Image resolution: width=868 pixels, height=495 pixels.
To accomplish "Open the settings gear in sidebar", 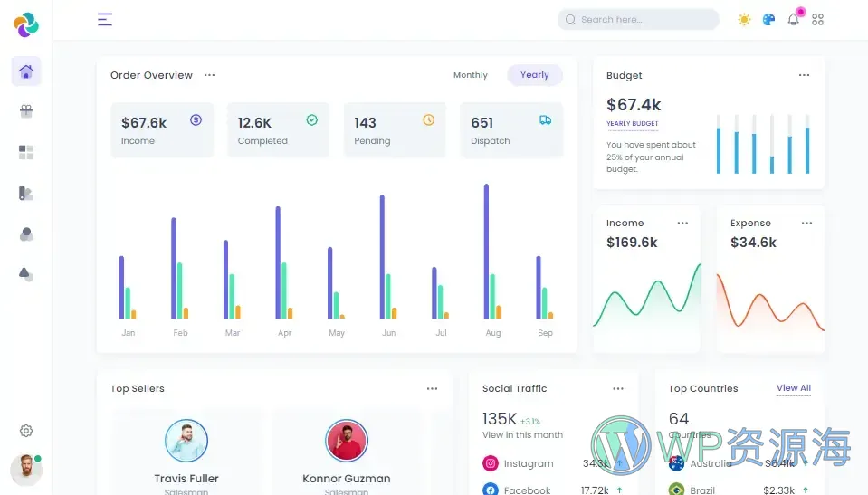I will click(x=26, y=431).
